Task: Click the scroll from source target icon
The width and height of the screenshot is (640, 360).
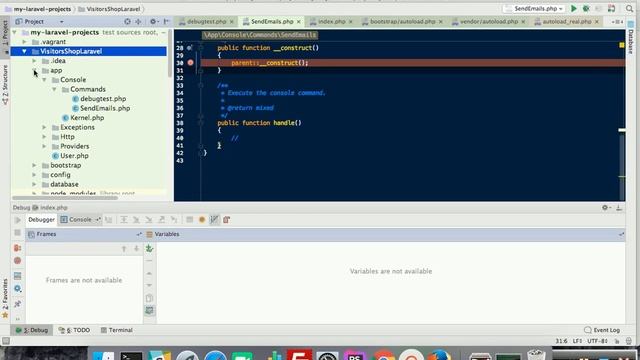Action: [127, 21]
